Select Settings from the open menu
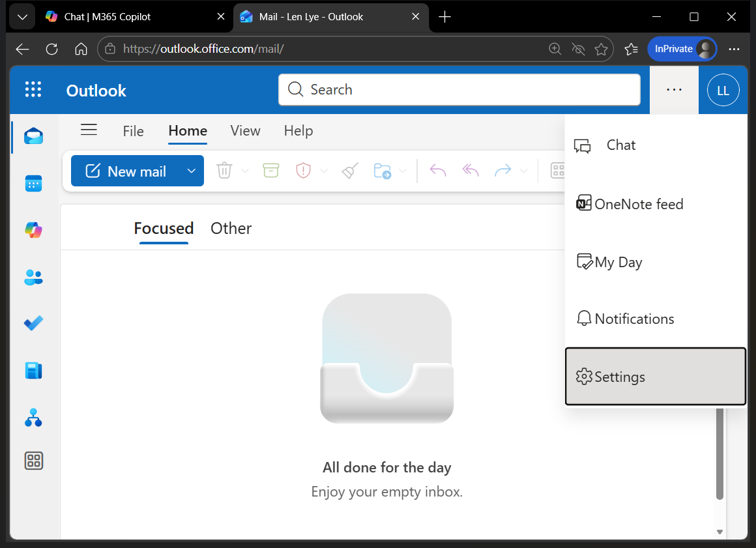 618,377
